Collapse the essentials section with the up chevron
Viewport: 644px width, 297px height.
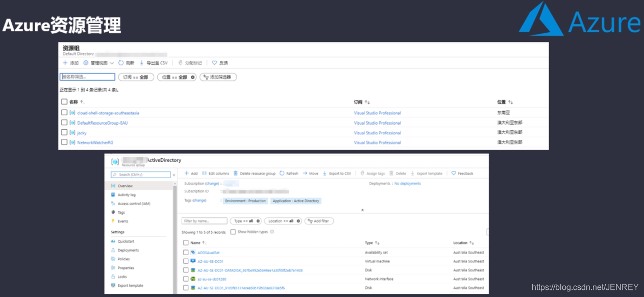point(362,210)
